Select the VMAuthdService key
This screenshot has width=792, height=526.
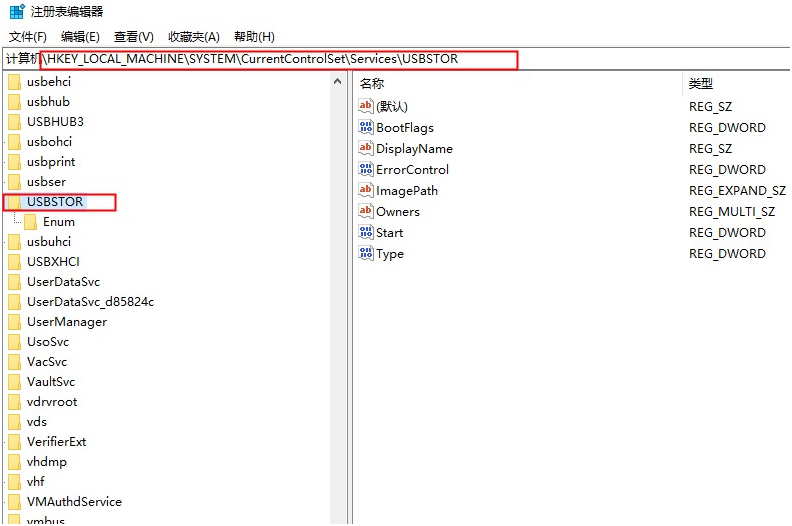pos(74,502)
